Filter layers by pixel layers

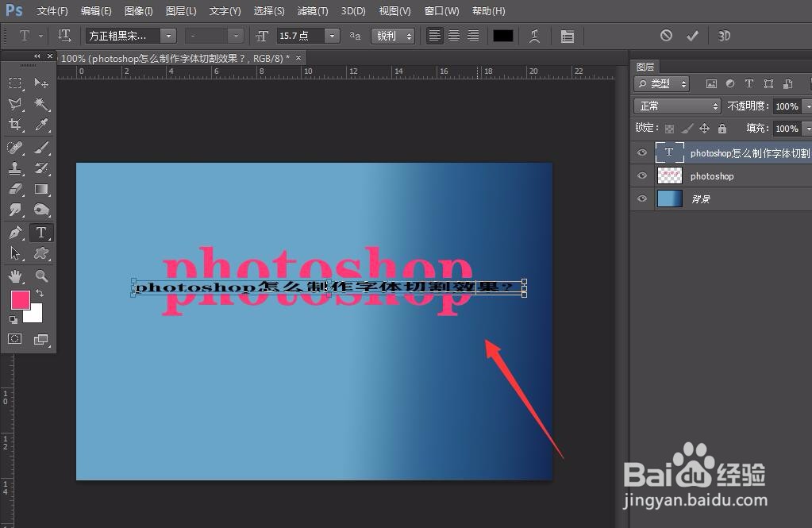point(711,83)
